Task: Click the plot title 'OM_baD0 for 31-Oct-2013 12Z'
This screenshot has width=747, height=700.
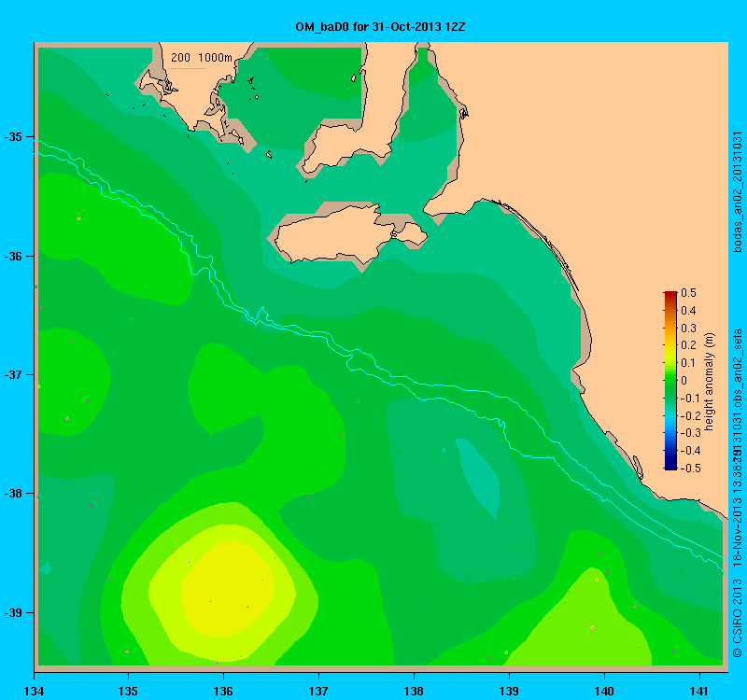Action: point(380,27)
